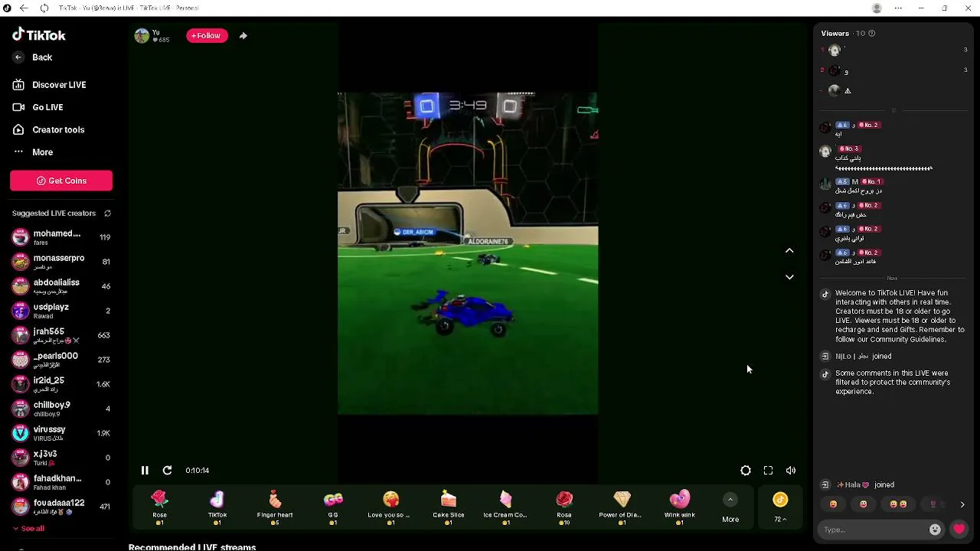Expand See all suggested creators
The height and width of the screenshot is (551, 980).
[x=28, y=529]
